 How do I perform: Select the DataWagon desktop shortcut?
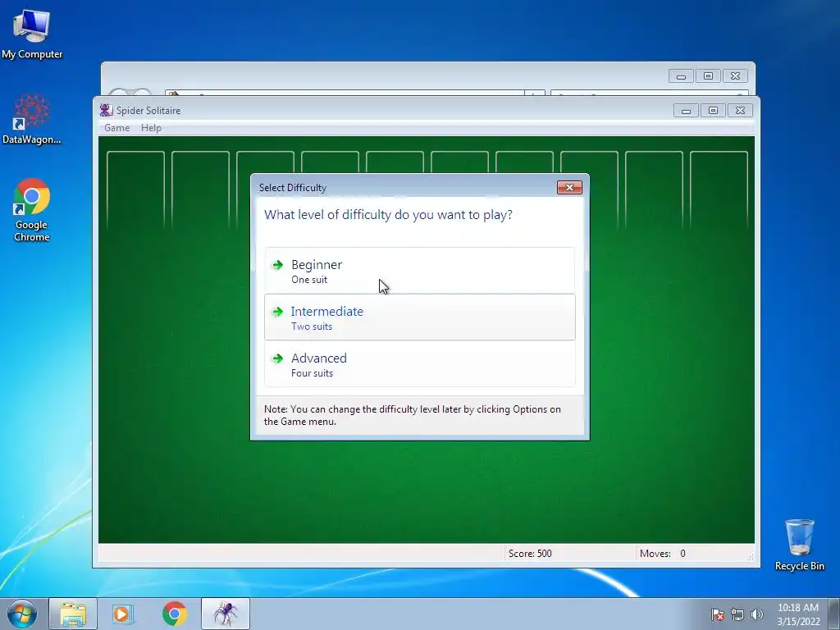click(32, 119)
